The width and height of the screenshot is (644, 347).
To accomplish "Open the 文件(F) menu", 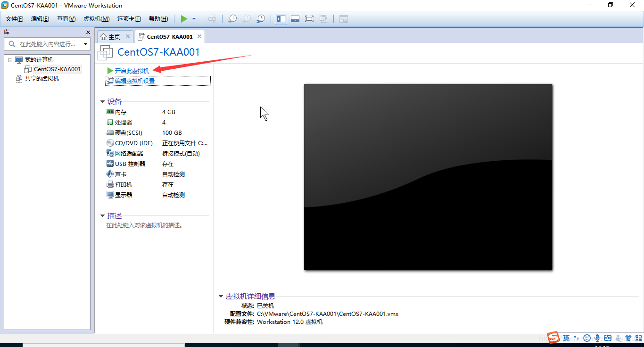I will tap(15, 19).
